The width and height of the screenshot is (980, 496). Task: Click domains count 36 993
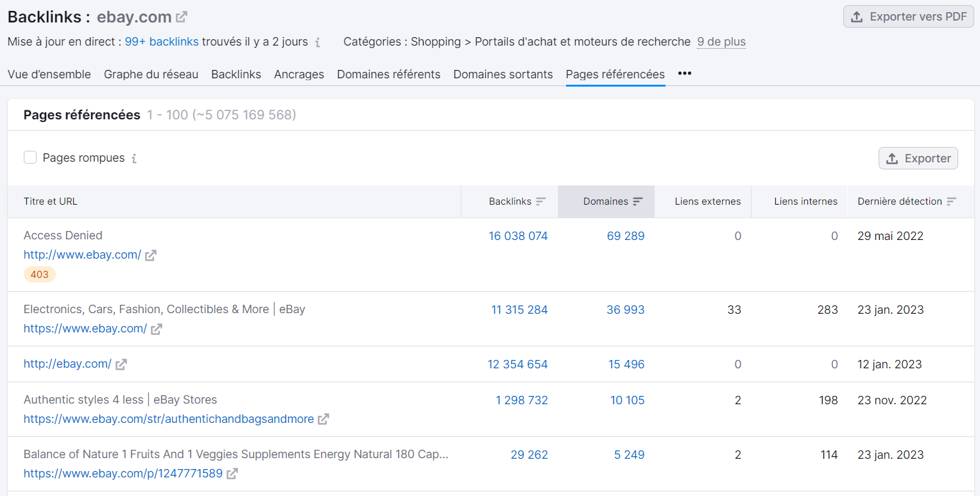tap(626, 310)
